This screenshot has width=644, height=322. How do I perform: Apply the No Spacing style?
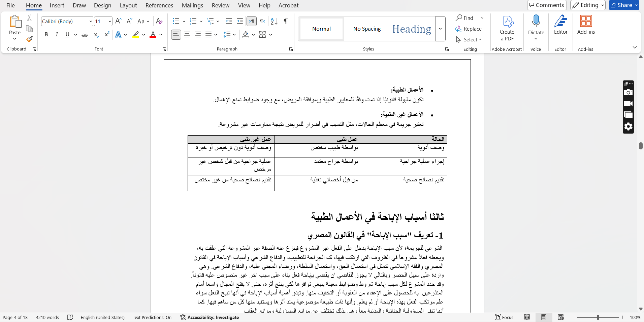(367, 29)
